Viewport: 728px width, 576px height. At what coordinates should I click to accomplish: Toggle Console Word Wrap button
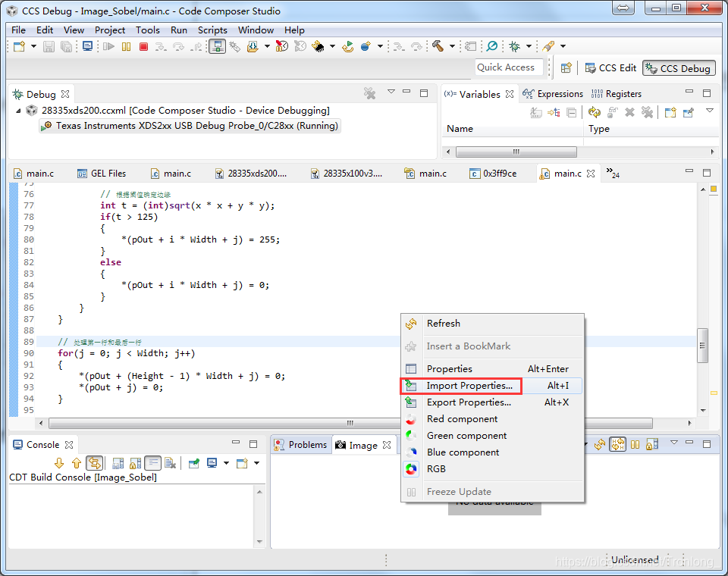point(152,463)
